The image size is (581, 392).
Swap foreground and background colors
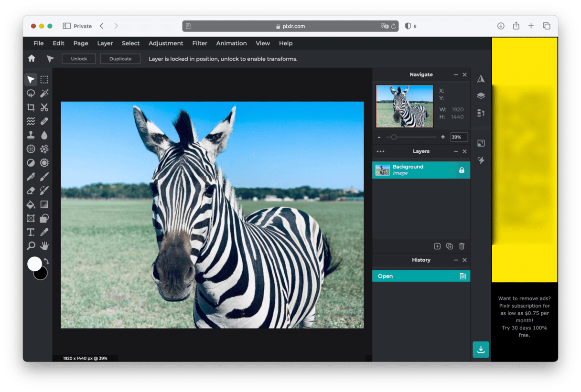tap(46, 261)
